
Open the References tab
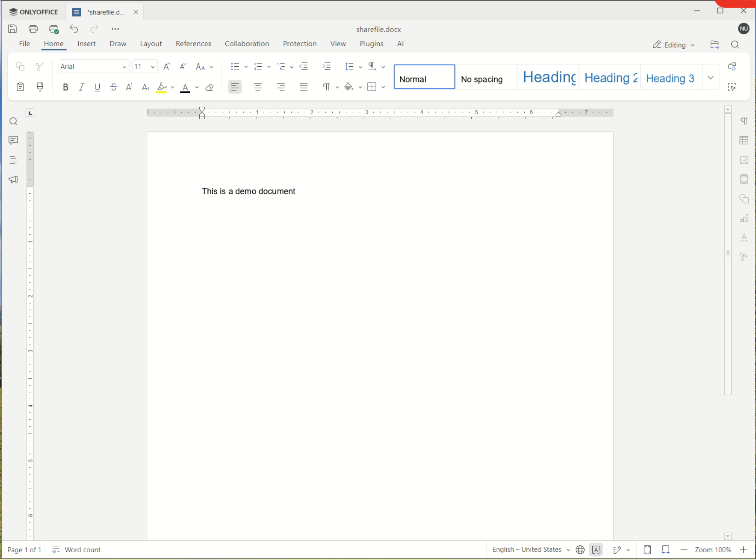click(193, 44)
